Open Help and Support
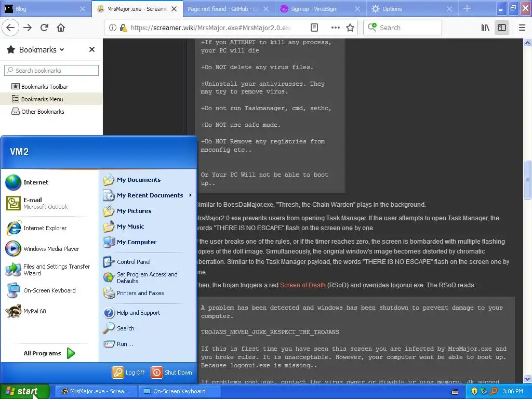 (x=148, y=312)
